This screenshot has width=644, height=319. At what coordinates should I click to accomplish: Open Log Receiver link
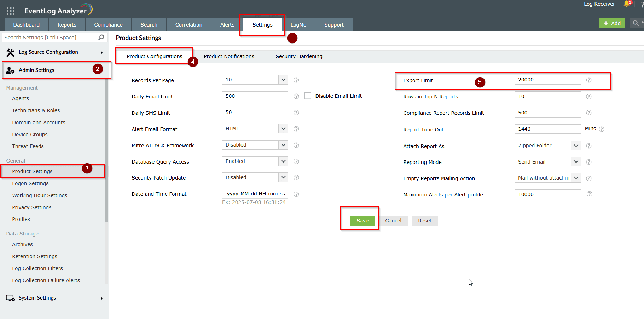[x=599, y=4]
